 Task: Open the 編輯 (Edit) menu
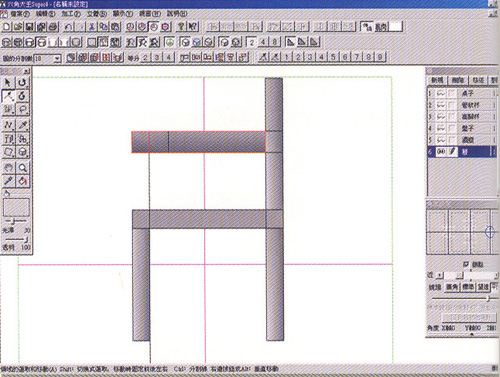pos(45,14)
